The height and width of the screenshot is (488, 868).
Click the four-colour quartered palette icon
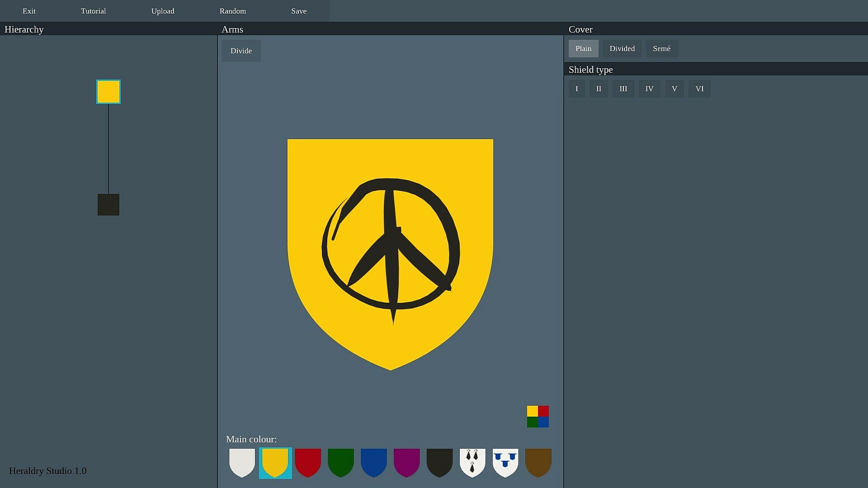point(538,416)
